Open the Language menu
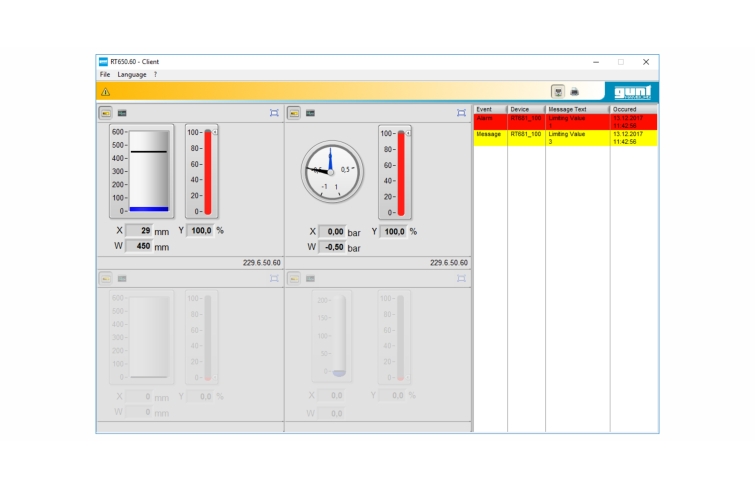Viewport: 755px width, 488px height. point(131,75)
